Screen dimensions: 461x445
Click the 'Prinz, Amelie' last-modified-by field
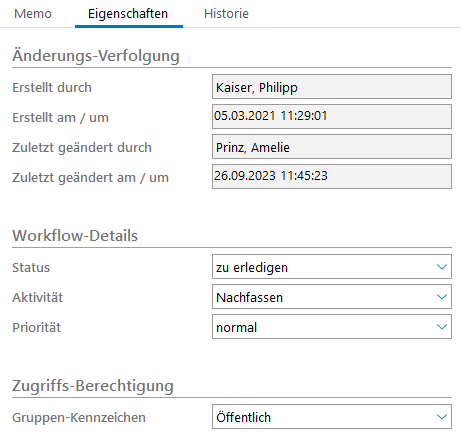click(x=332, y=147)
